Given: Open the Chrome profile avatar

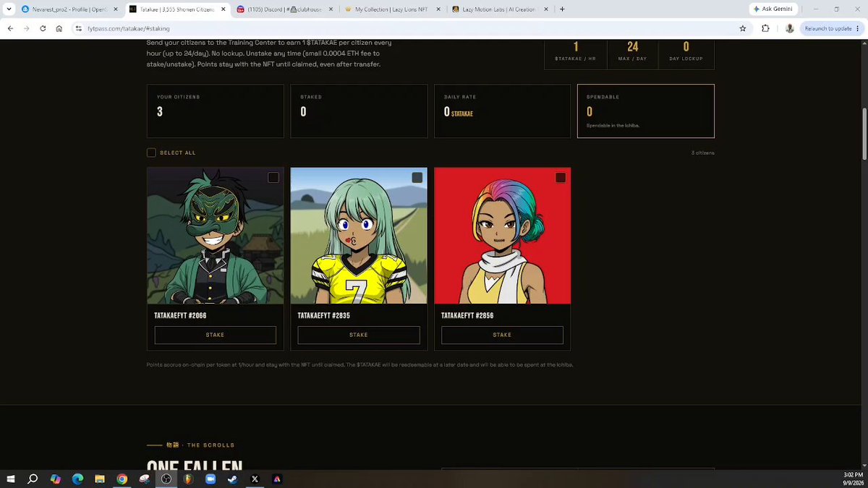Looking at the screenshot, I should (790, 28).
